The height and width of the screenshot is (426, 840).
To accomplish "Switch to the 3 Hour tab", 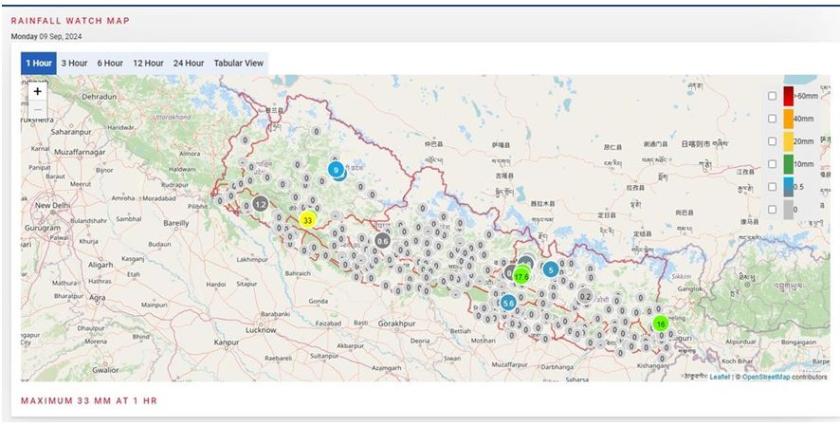I will (74, 63).
